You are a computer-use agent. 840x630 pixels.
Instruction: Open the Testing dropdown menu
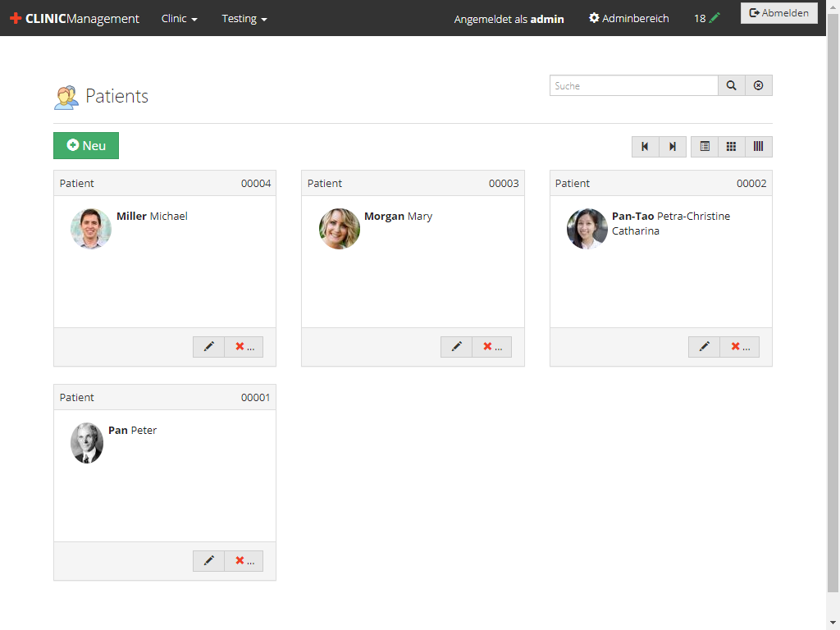(244, 18)
